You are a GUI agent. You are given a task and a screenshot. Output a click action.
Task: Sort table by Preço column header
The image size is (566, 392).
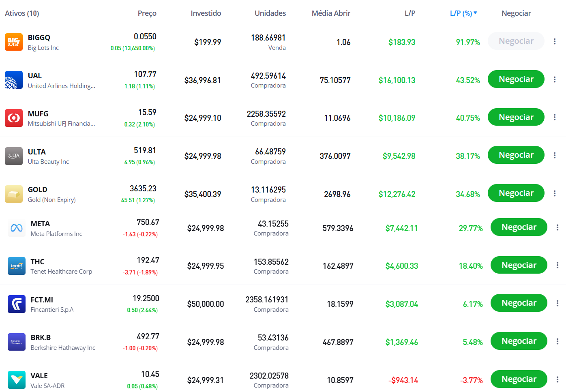click(x=147, y=13)
